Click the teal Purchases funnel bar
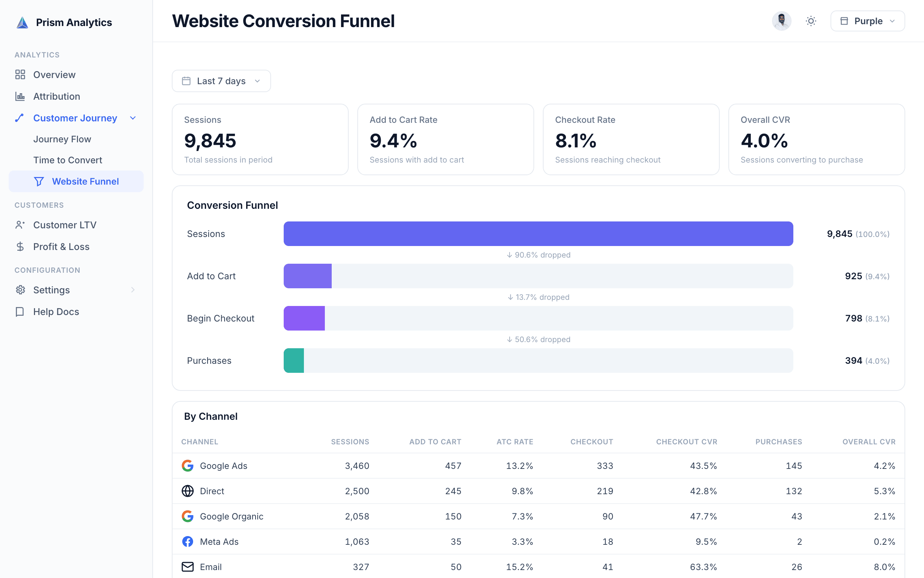 pyautogui.click(x=293, y=361)
